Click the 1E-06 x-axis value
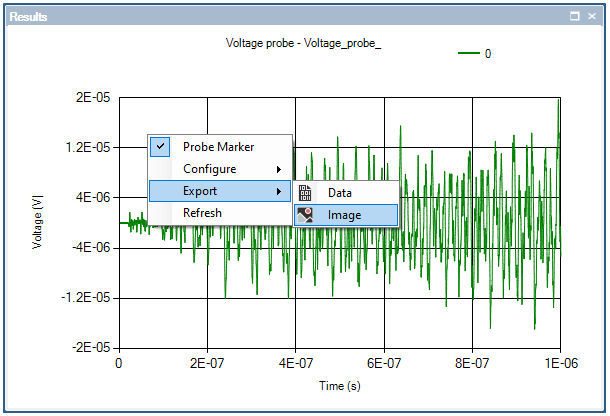This screenshot has height=416, width=610. (x=561, y=363)
